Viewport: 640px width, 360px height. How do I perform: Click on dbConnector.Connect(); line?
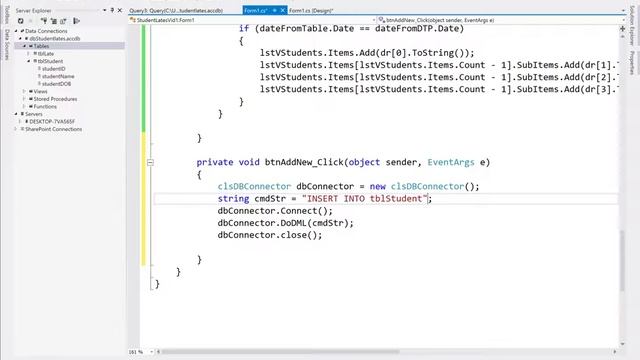coord(275,211)
